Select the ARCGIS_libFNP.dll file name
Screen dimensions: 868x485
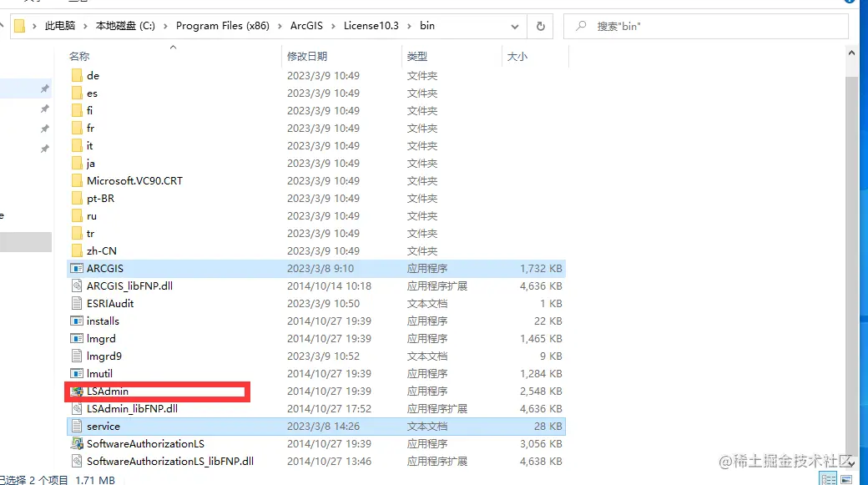(x=129, y=285)
